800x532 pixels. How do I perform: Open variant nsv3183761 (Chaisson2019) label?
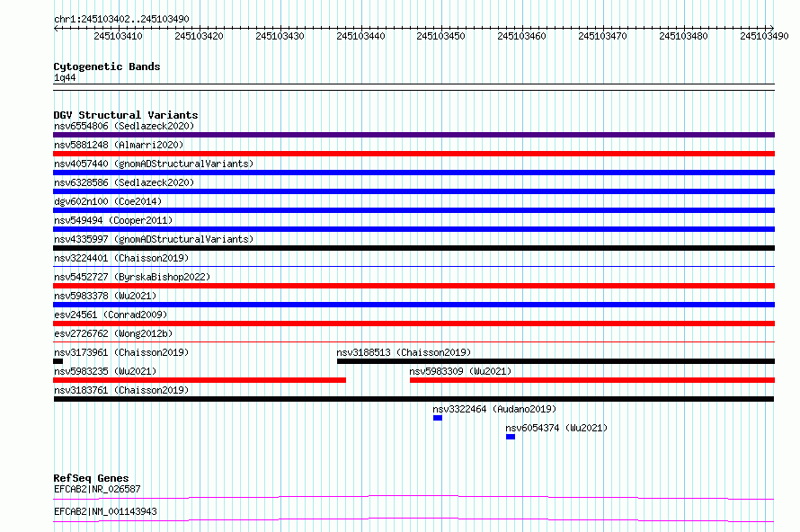point(121,390)
